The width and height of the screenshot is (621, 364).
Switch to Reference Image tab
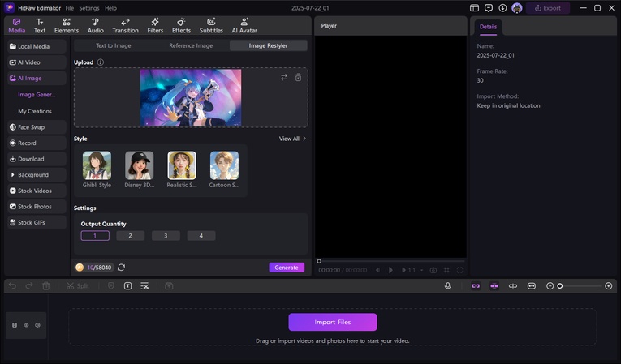191,46
